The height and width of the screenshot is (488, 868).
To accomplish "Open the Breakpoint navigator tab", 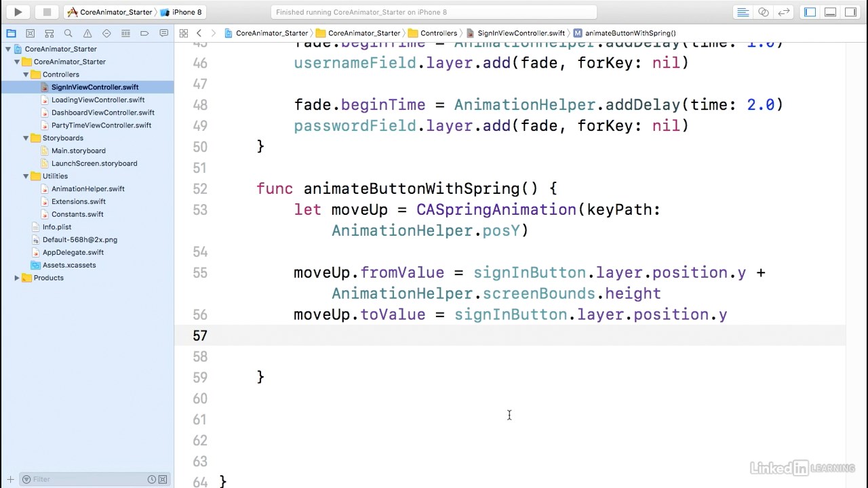I will (x=144, y=33).
